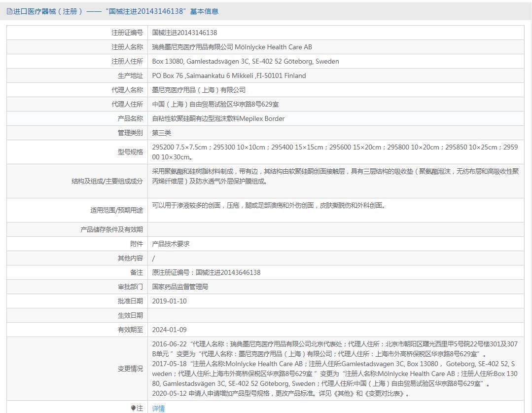This screenshot has height=413, width=532.
Task: Click the 生产地址 label
Action: click(x=130, y=75)
